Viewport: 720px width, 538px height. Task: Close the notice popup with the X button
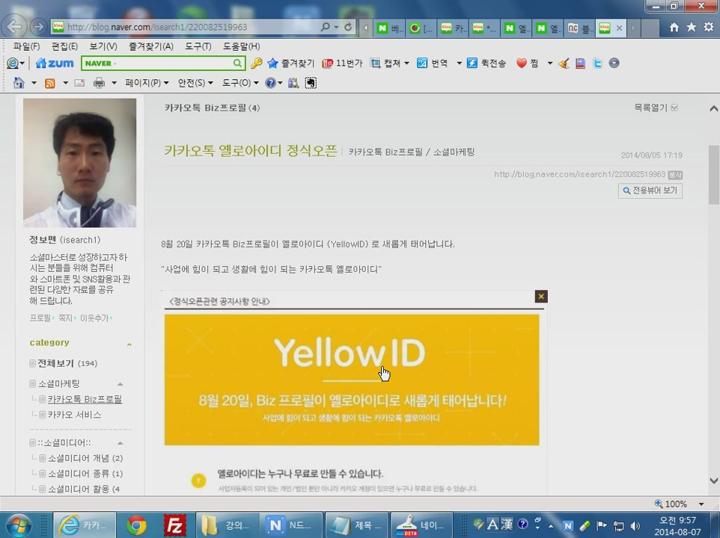click(x=541, y=296)
